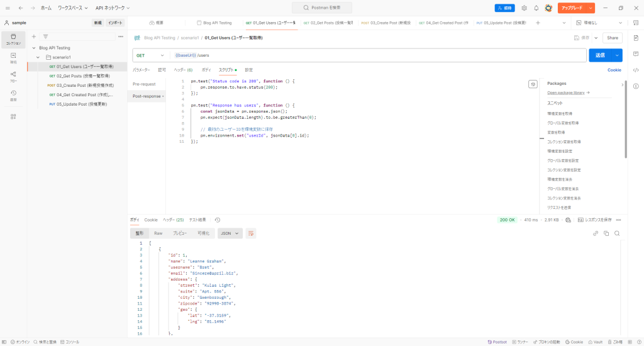
Task: Toggle line wrap in response body
Action: coord(250,233)
